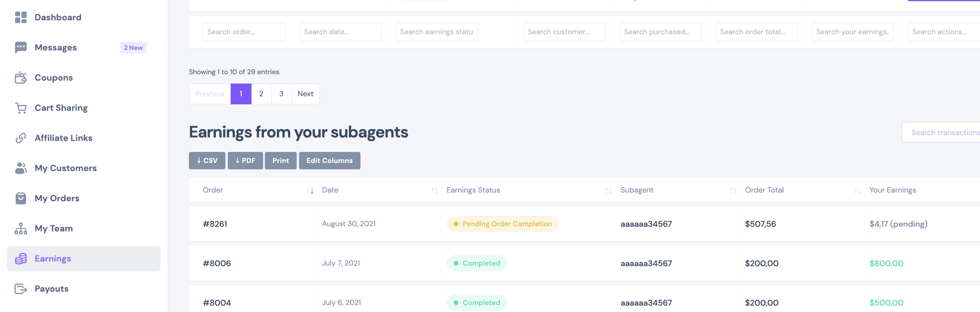Click the Search transactions field
Screen dimensions: 980x312
click(941, 133)
